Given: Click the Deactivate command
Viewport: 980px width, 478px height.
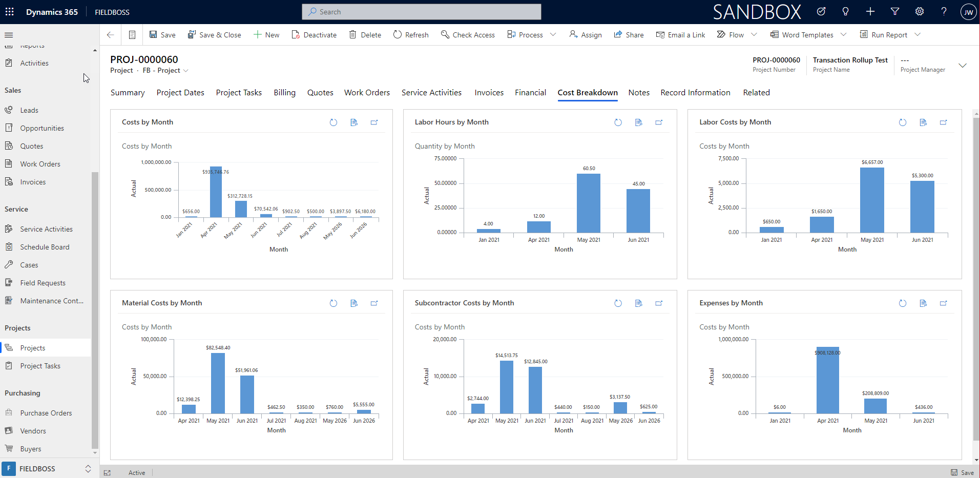Looking at the screenshot, I should click(314, 35).
